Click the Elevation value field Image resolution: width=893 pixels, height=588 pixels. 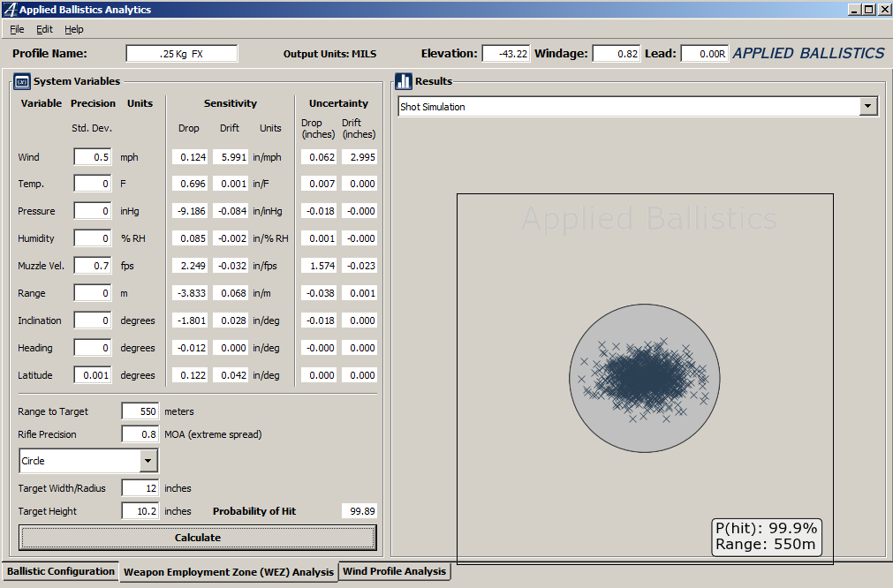click(506, 54)
